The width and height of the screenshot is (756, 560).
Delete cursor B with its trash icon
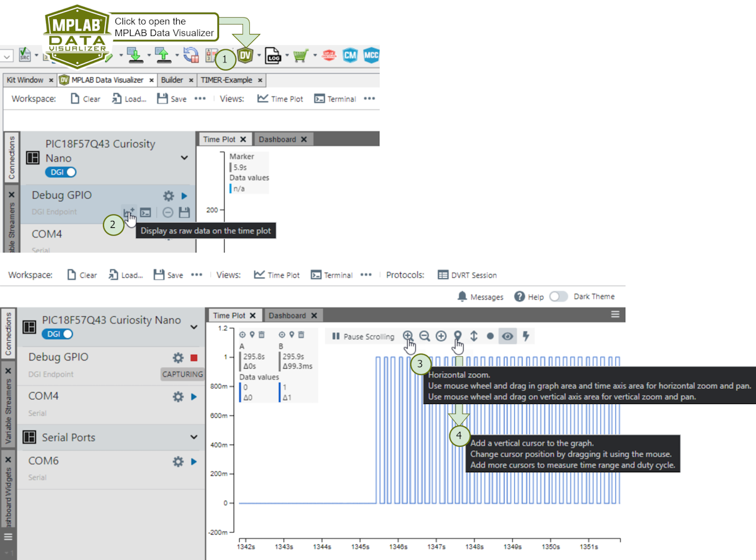pos(301,334)
